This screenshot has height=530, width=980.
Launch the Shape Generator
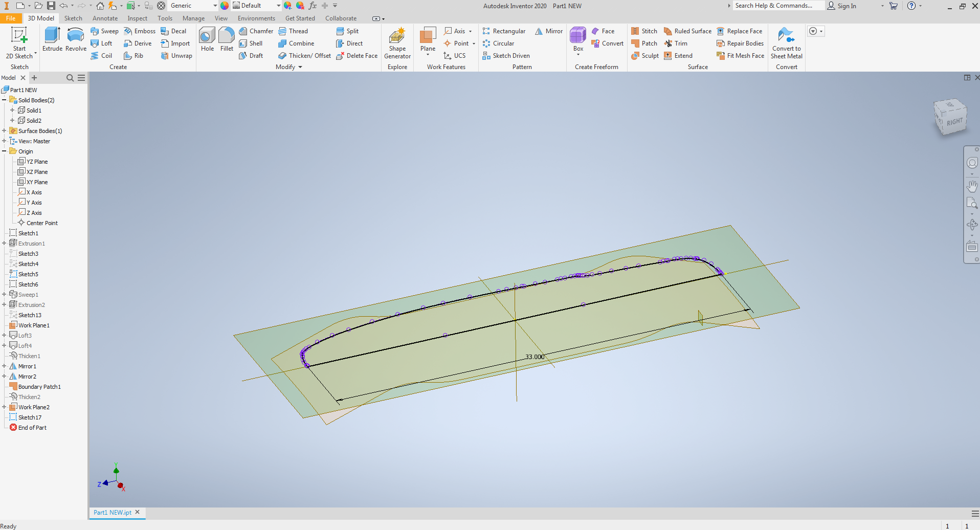[397, 43]
